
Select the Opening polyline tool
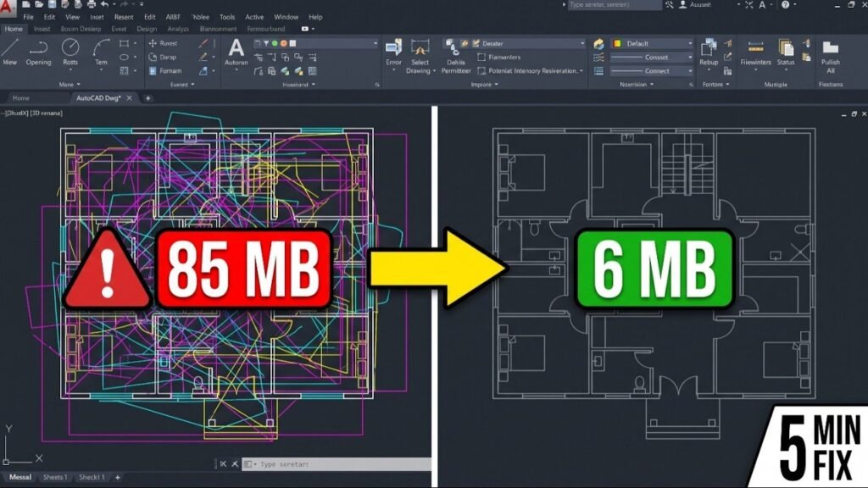coord(38,53)
